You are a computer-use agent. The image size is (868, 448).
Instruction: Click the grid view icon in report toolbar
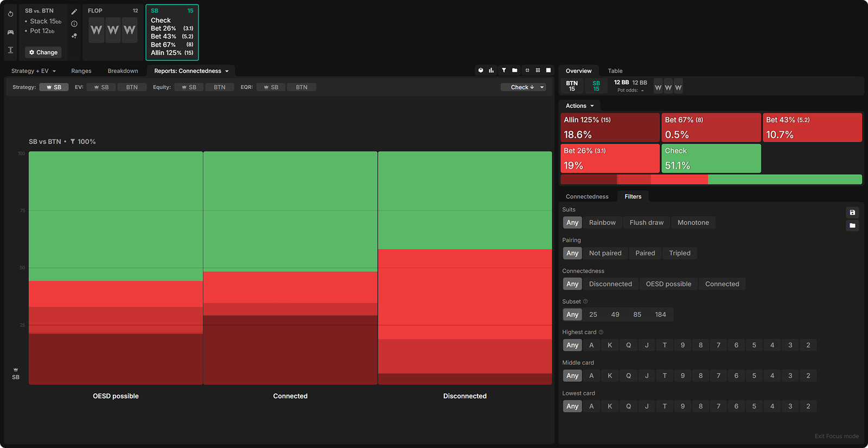[x=538, y=71]
